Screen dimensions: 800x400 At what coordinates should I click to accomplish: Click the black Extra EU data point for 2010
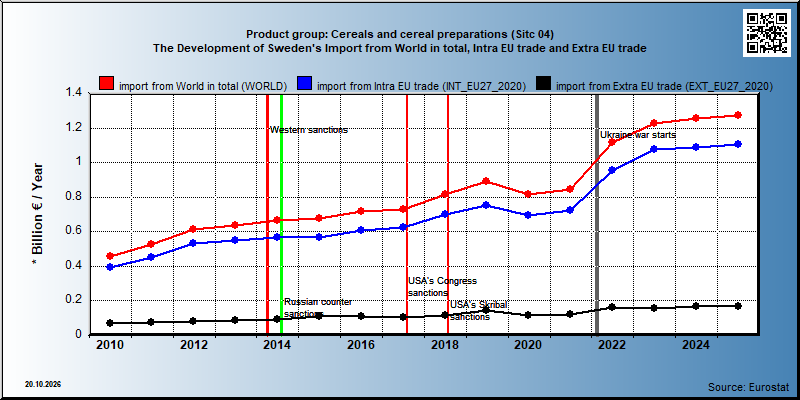point(110,323)
